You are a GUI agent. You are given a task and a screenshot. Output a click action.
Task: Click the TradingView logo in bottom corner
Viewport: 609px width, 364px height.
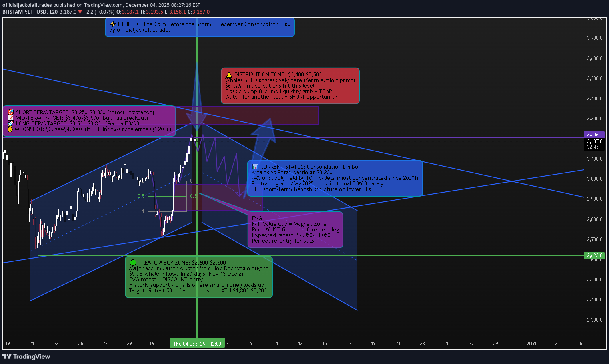(x=26, y=356)
